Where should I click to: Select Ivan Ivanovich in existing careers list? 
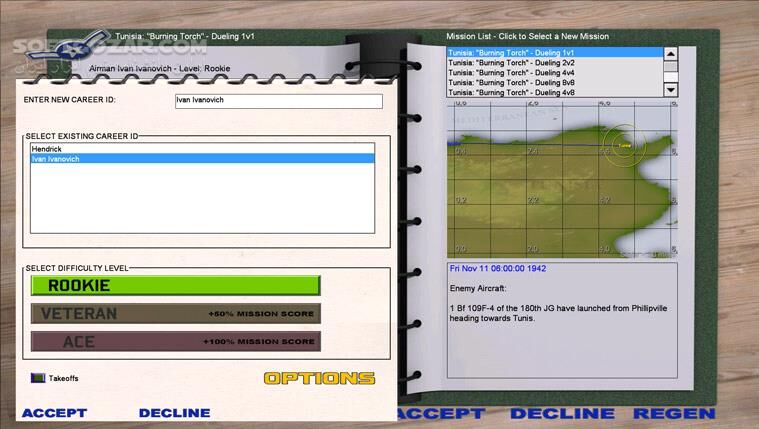click(200, 159)
